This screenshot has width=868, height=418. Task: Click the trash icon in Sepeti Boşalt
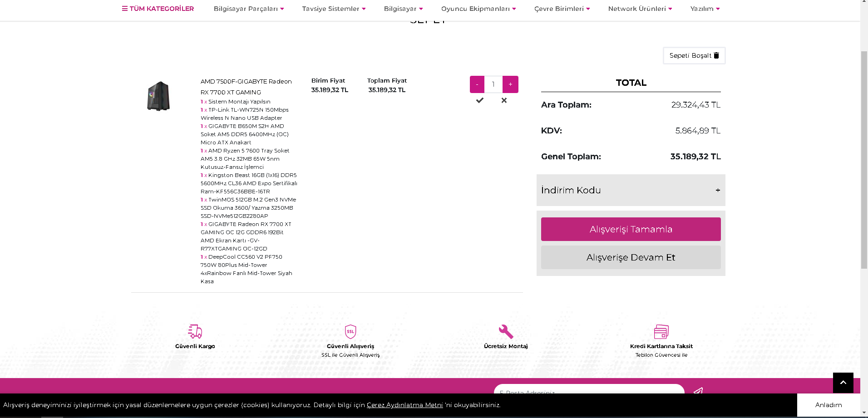(x=716, y=55)
